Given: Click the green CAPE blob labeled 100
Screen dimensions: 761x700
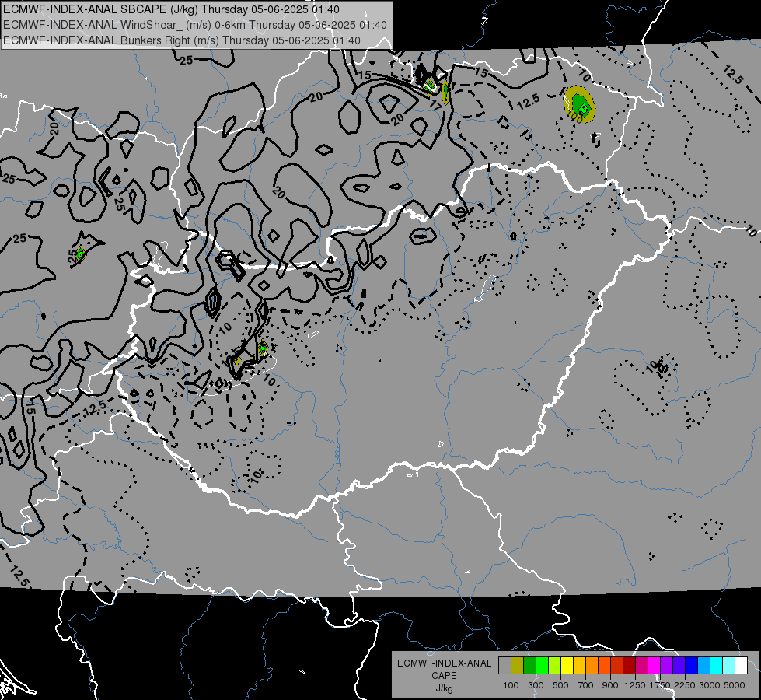Looking at the screenshot, I should (x=579, y=104).
